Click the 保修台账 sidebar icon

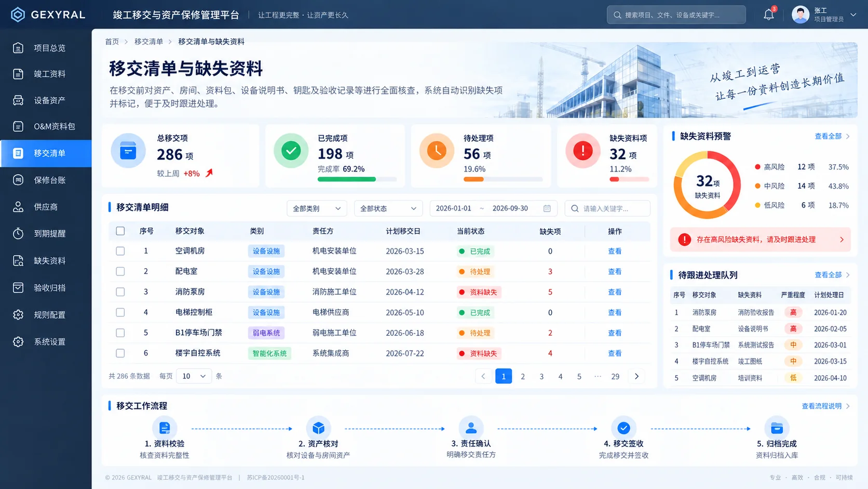coord(18,180)
